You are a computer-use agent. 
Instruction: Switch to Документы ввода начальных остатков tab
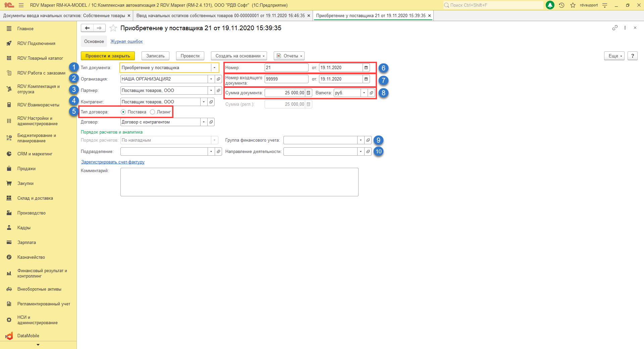[x=66, y=16]
